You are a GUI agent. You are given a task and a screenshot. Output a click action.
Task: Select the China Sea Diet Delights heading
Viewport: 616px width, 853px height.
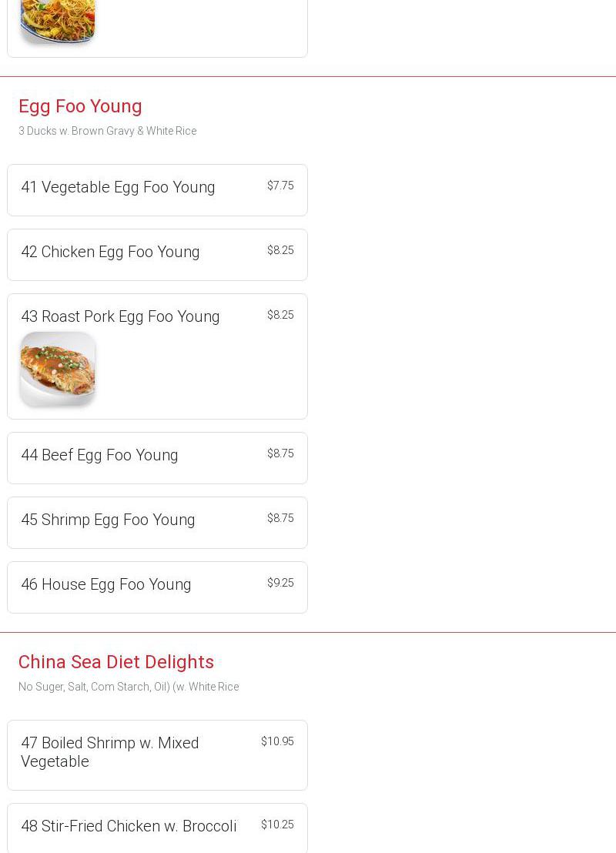116,662
